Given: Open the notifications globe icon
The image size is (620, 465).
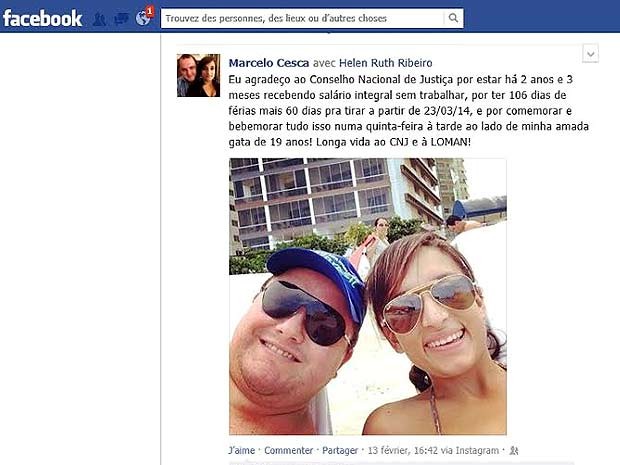Looking at the screenshot, I should [x=142, y=18].
